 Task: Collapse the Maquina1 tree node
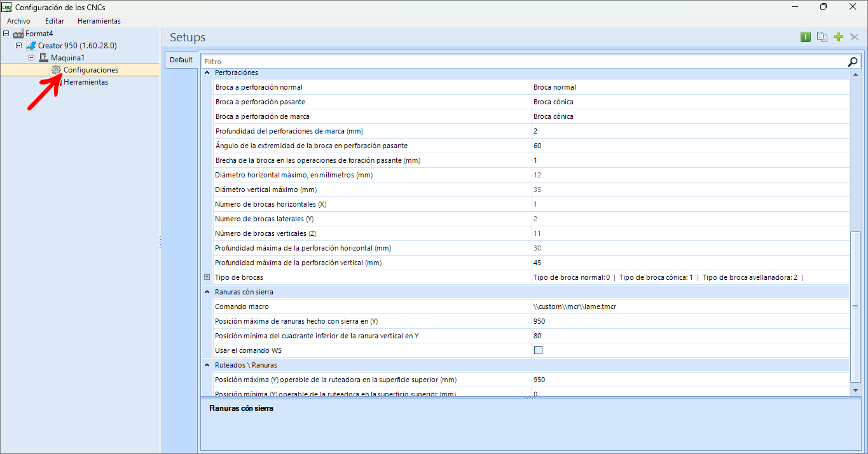point(32,58)
